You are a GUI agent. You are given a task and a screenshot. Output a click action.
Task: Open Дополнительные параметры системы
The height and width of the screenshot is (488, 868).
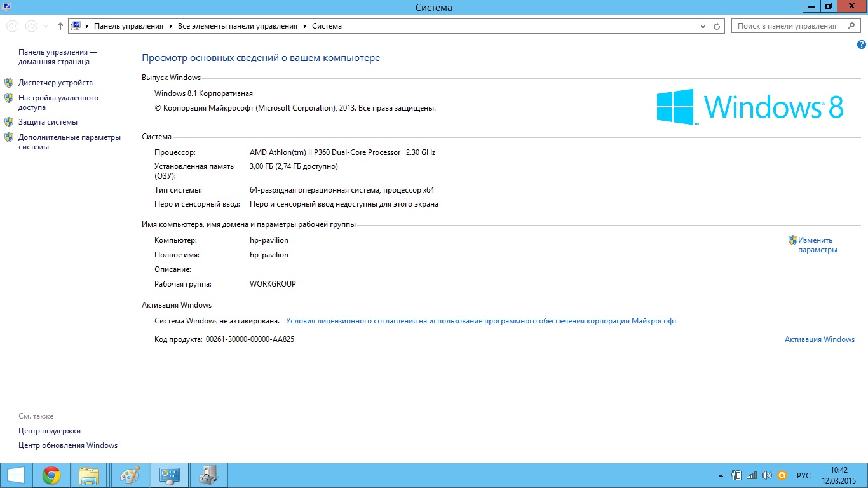[69, 142]
